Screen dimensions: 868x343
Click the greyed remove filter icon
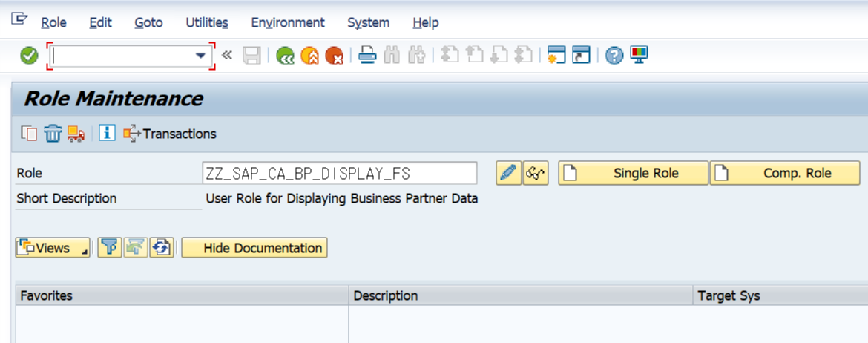pos(136,248)
